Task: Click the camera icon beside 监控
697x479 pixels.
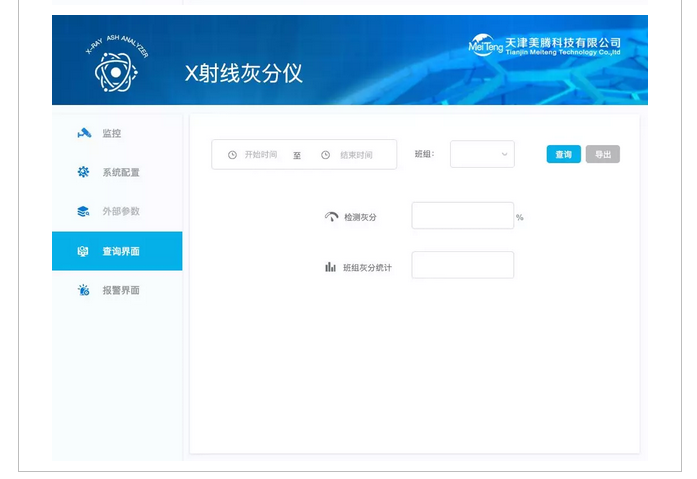Action: pyautogui.click(x=84, y=133)
